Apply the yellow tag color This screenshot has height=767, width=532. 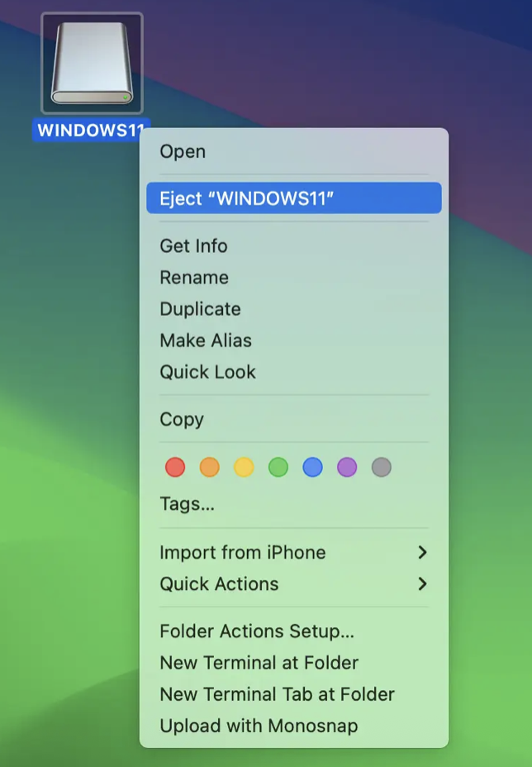click(x=244, y=467)
